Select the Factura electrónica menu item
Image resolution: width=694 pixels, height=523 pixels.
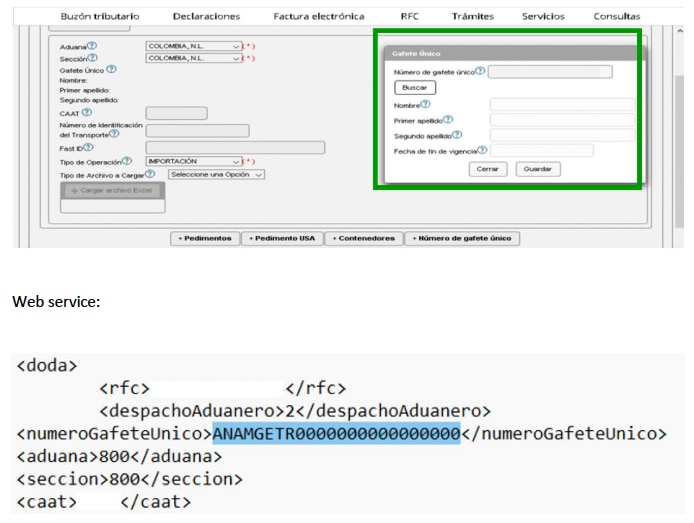click(x=319, y=16)
